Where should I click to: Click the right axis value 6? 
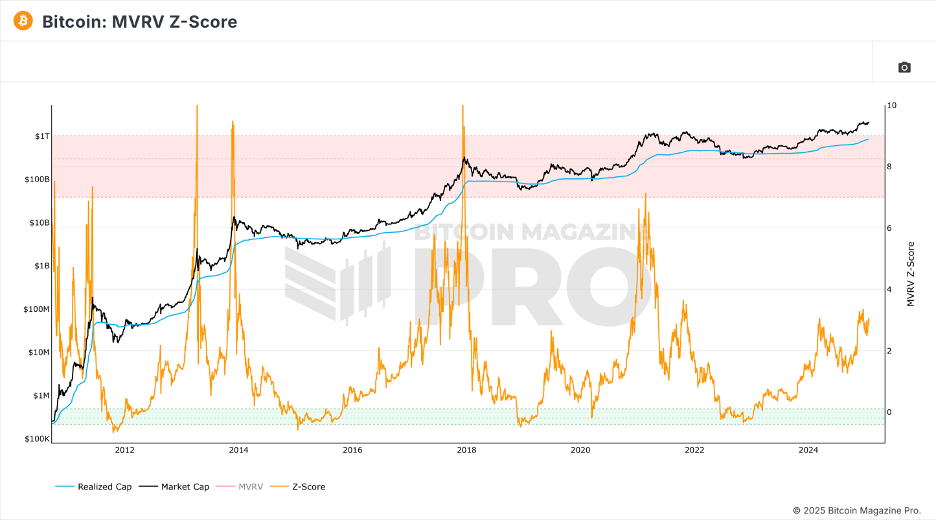(x=889, y=228)
